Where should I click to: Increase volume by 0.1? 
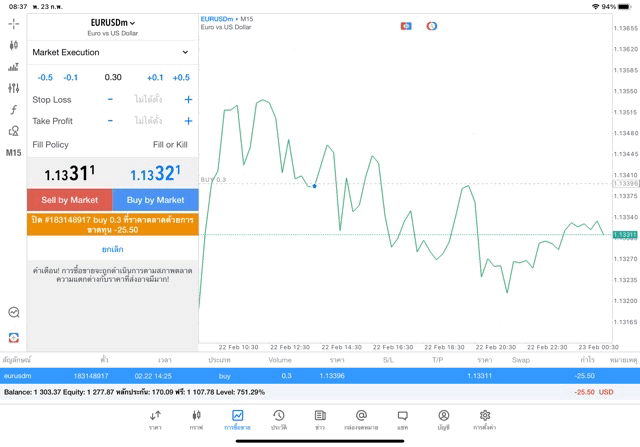(x=155, y=77)
